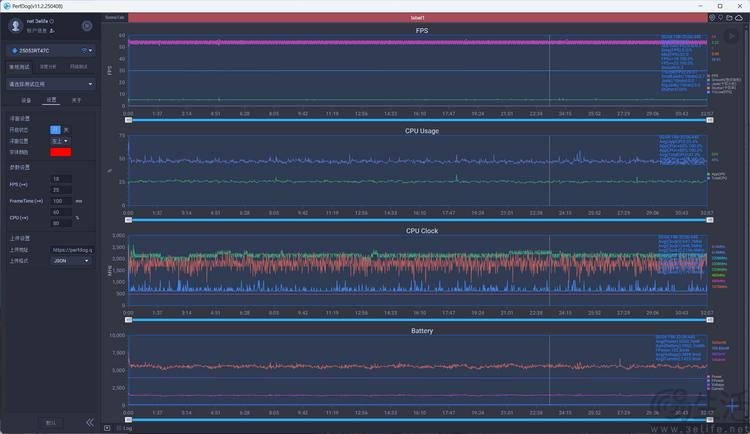The width and height of the screenshot is (750, 434).
Task: Click the CPU Usage chart left range handle
Action: (128, 220)
